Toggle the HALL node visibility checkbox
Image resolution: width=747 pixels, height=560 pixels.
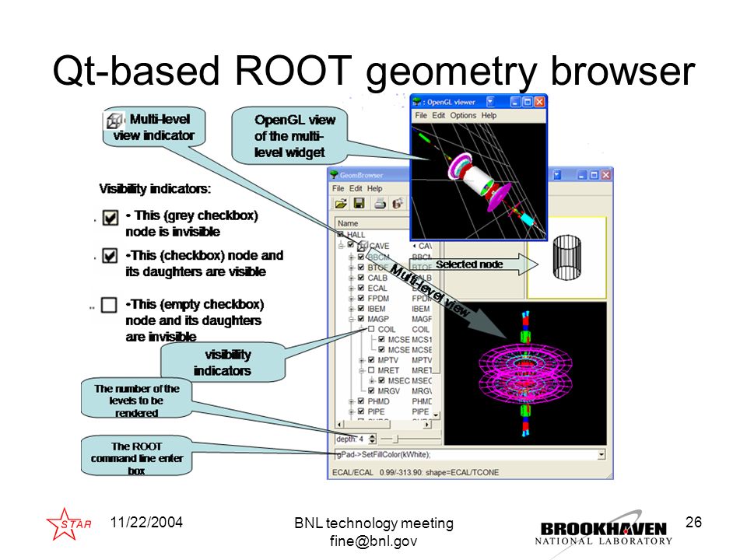click(x=341, y=234)
